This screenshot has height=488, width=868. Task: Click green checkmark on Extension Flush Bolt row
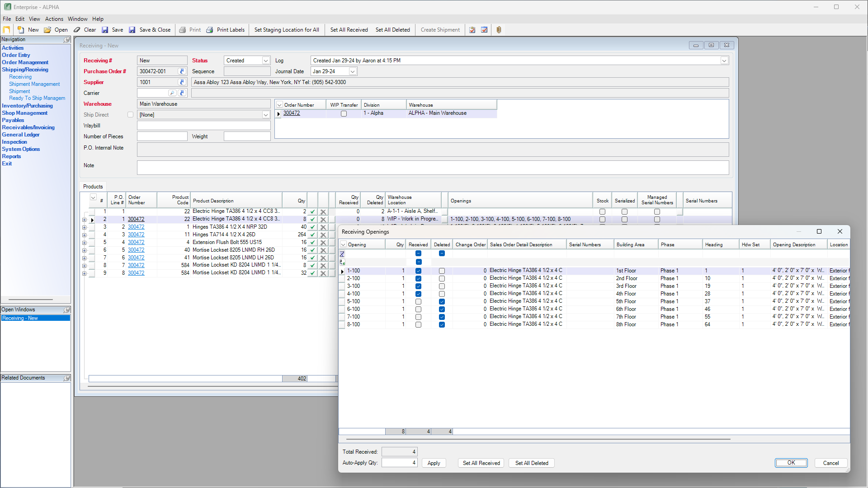[x=312, y=243]
